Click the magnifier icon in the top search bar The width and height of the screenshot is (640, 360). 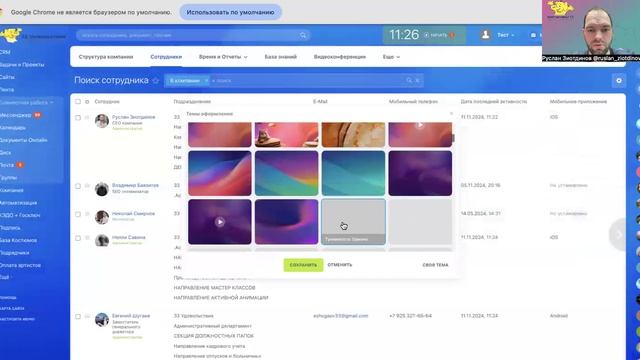coord(303,36)
